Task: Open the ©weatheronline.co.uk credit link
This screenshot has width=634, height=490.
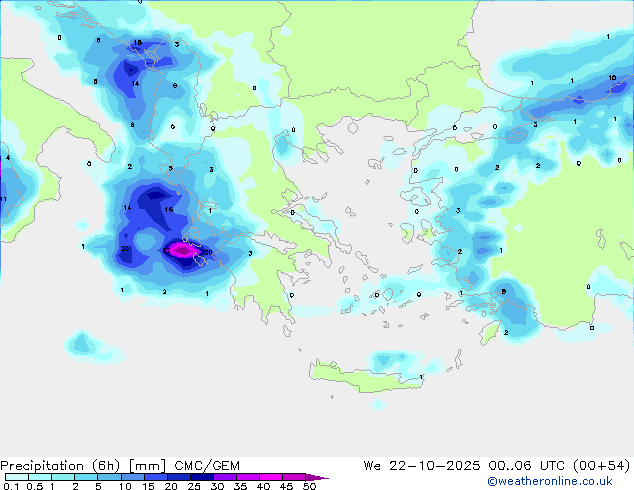Action: 550,481
